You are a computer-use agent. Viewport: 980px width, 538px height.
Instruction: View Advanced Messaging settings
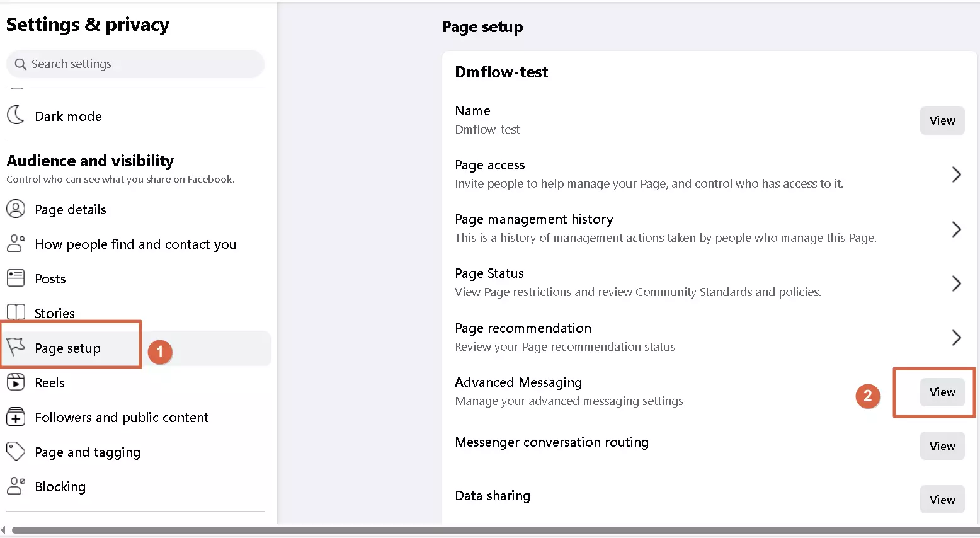click(942, 392)
